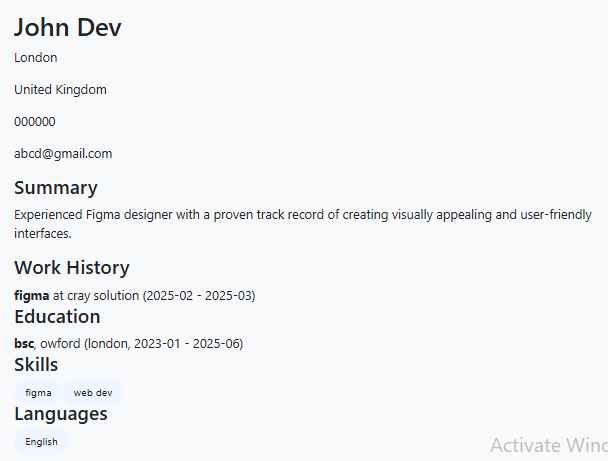
Task: Click the bold bsc degree text
Action: (x=24, y=344)
